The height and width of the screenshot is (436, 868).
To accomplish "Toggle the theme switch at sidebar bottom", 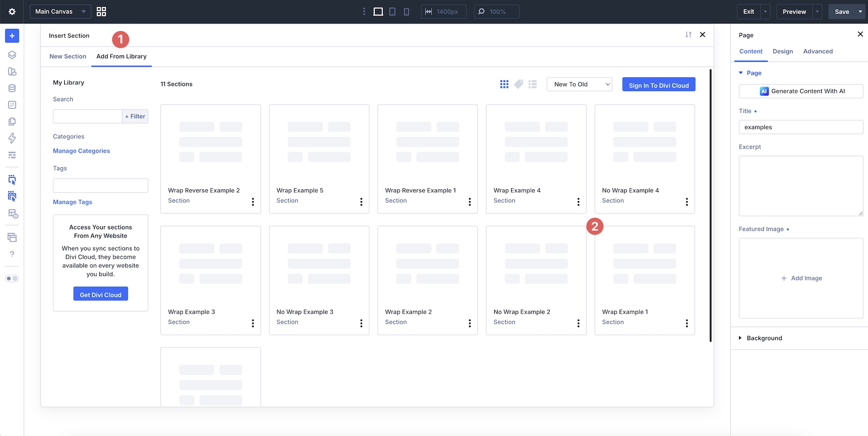I will tap(12, 278).
